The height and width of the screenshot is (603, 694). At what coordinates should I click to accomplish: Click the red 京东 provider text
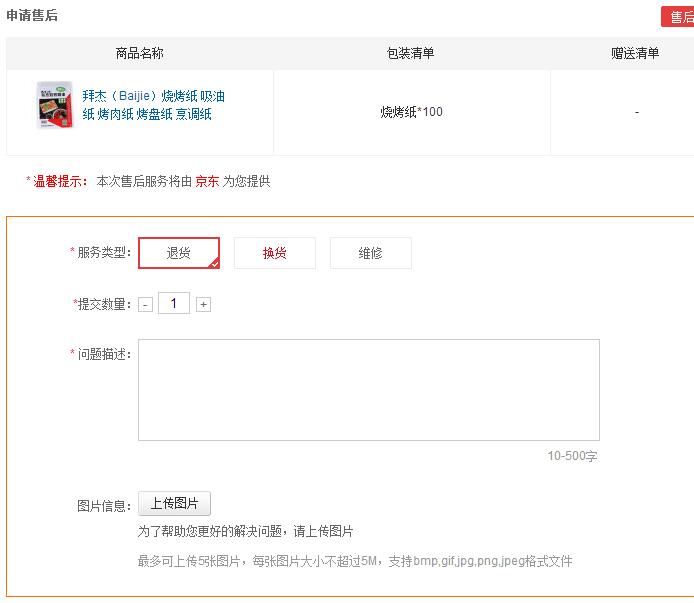207,181
